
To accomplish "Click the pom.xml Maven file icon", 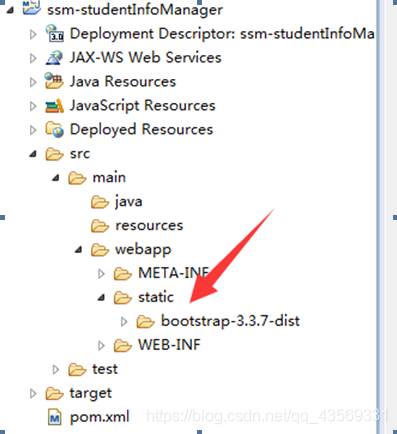I will [x=54, y=417].
